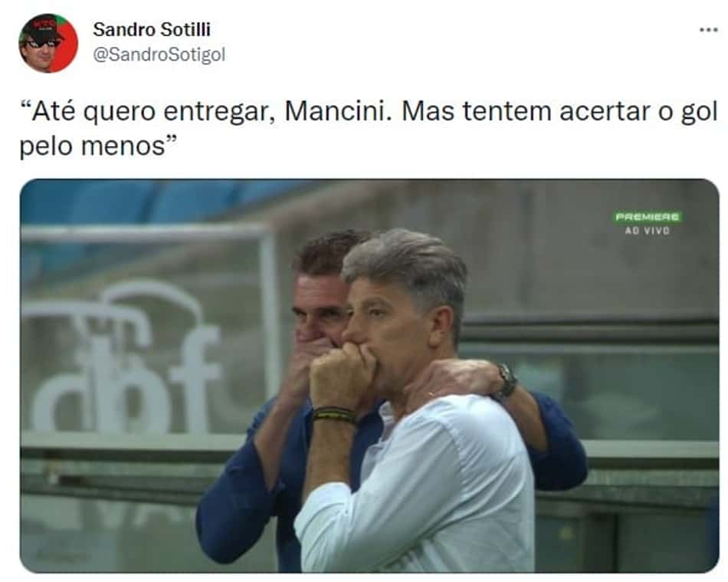The image size is (728, 582).
Task: Open the @SandroSotigol handle link
Action: pos(159,54)
